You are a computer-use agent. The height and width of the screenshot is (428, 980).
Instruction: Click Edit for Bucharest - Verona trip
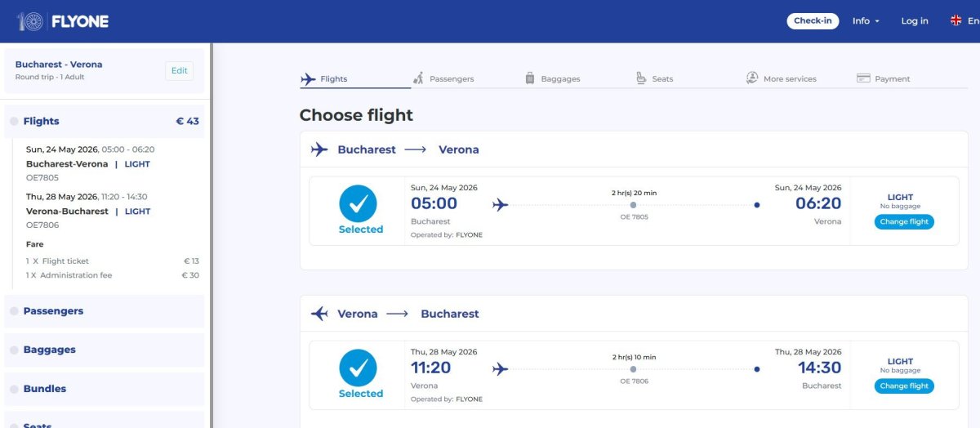pos(180,71)
